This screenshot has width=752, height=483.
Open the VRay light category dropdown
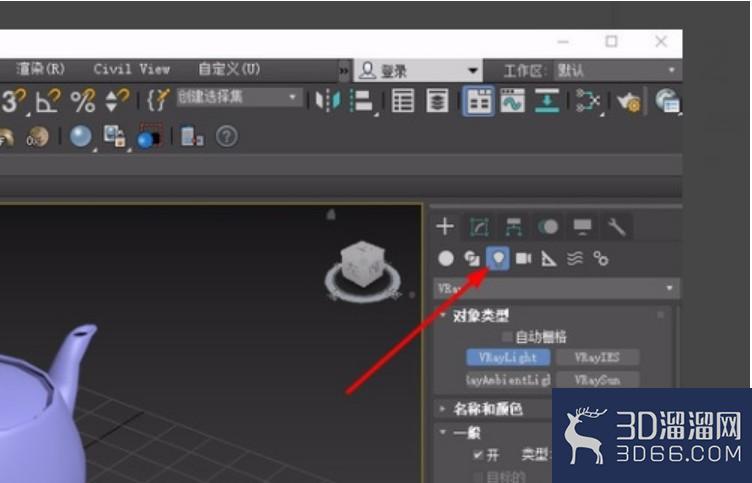(556, 288)
